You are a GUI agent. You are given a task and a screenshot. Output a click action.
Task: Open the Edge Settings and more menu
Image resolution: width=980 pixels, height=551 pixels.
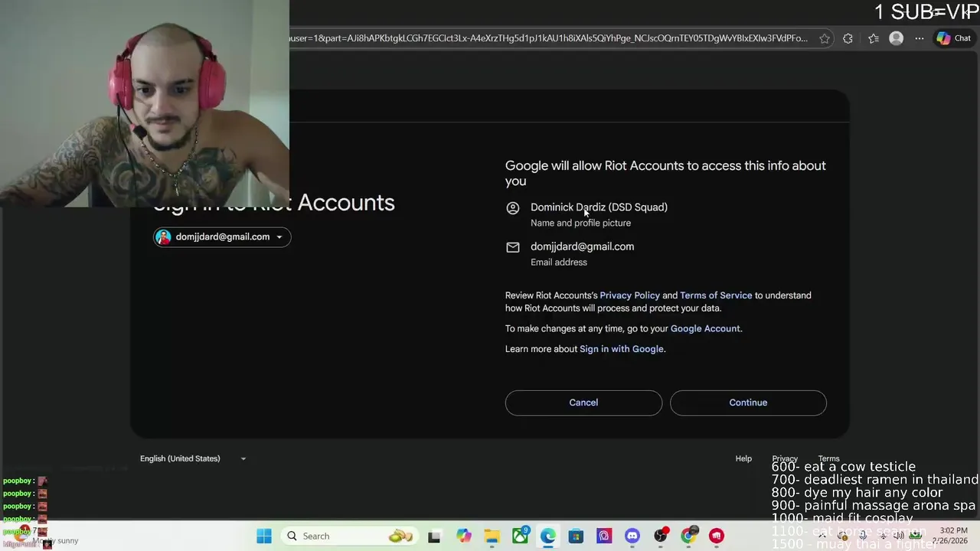pyautogui.click(x=920, y=38)
